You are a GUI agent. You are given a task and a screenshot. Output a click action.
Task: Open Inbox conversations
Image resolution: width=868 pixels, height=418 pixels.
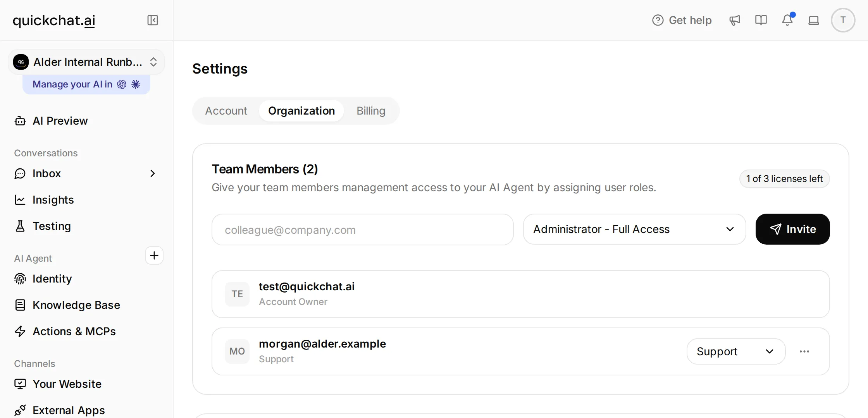(46, 173)
